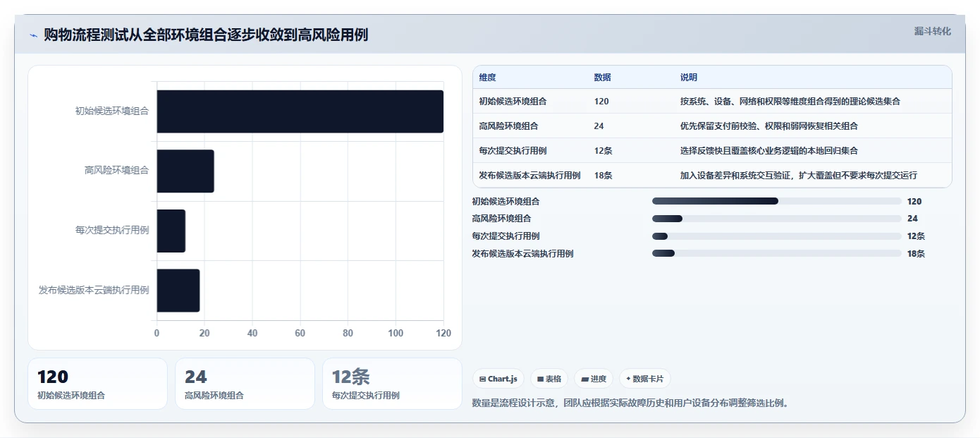Viewport: 980px width, 438px height.
Task: Select the 进度 chip
Action: click(594, 379)
